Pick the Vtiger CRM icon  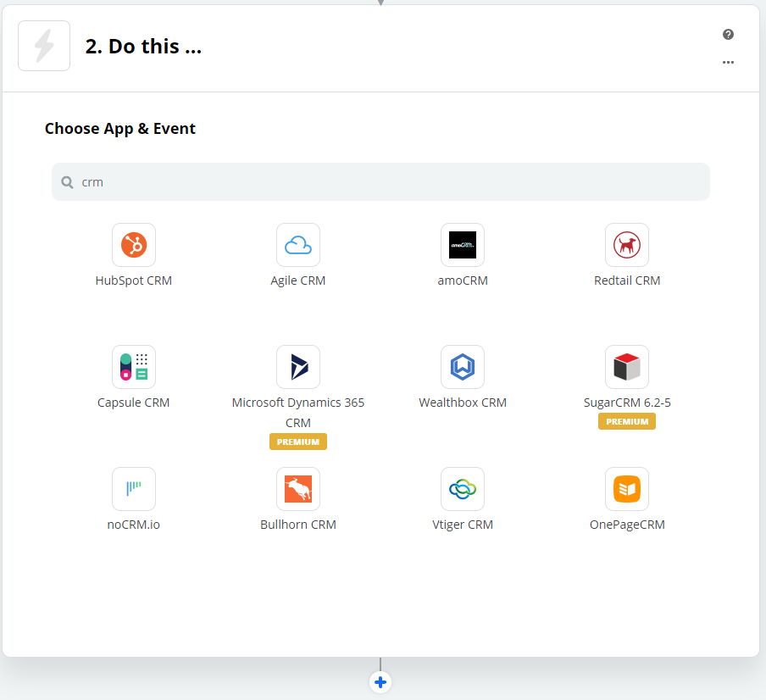(x=462, y=488)
